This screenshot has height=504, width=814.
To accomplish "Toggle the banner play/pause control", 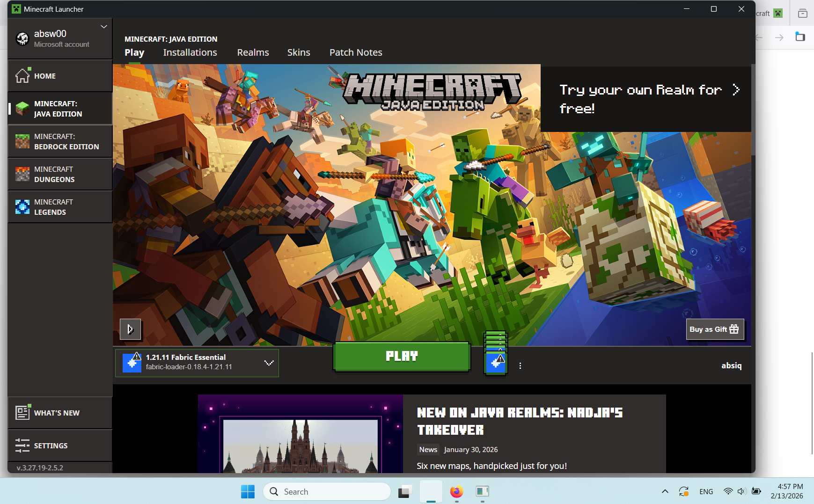I will (x=130, y=329).
